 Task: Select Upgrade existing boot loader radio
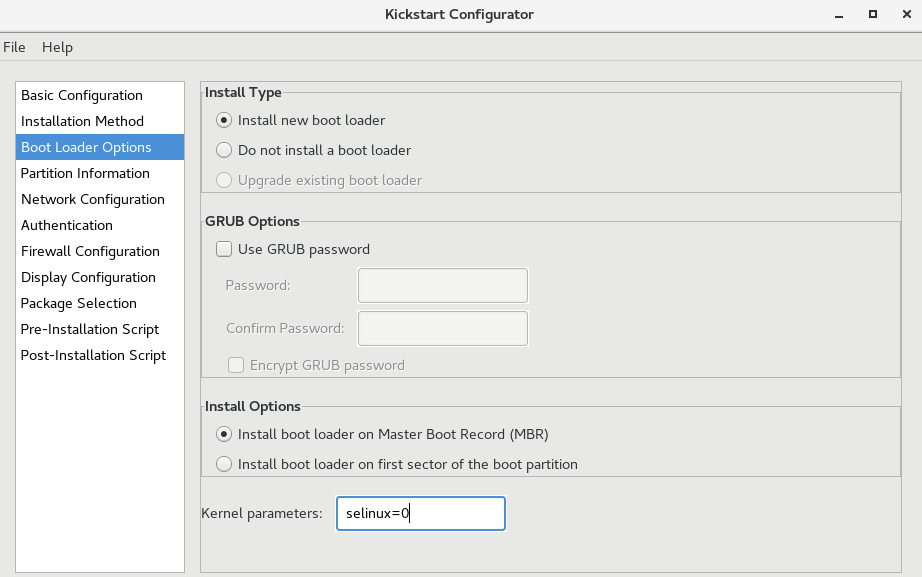click(223, 180)
